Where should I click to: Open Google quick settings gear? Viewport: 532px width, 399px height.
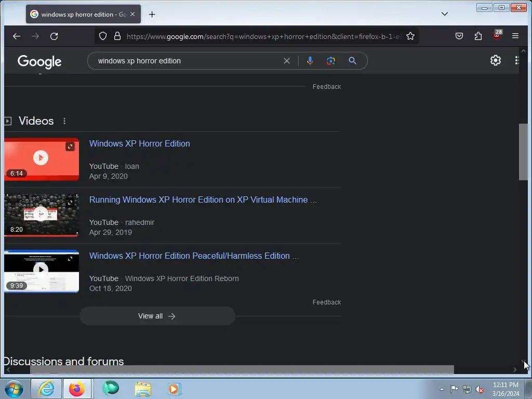(x=495, y=60)
